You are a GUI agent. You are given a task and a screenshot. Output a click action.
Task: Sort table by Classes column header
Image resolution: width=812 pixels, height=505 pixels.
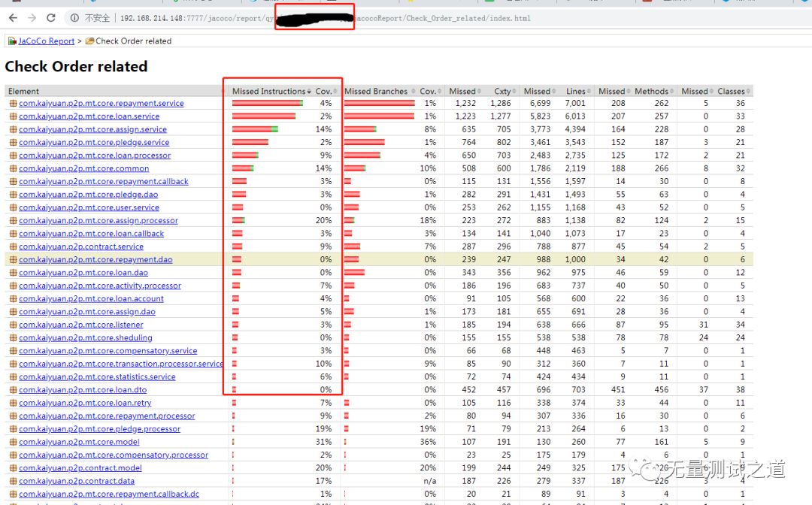click(730, 91)
